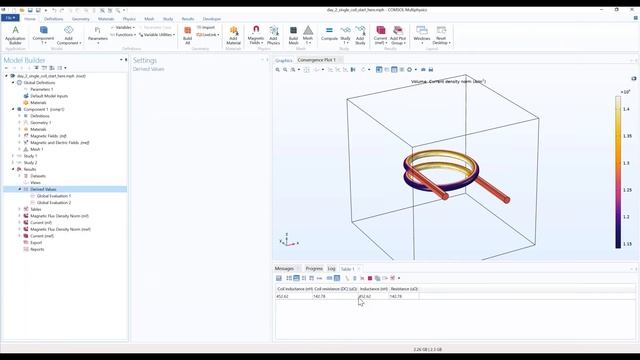The width and height of the screenshot is (640, 360).
Task: Select Global Evaluation 2 node
Action: (54, 203)
